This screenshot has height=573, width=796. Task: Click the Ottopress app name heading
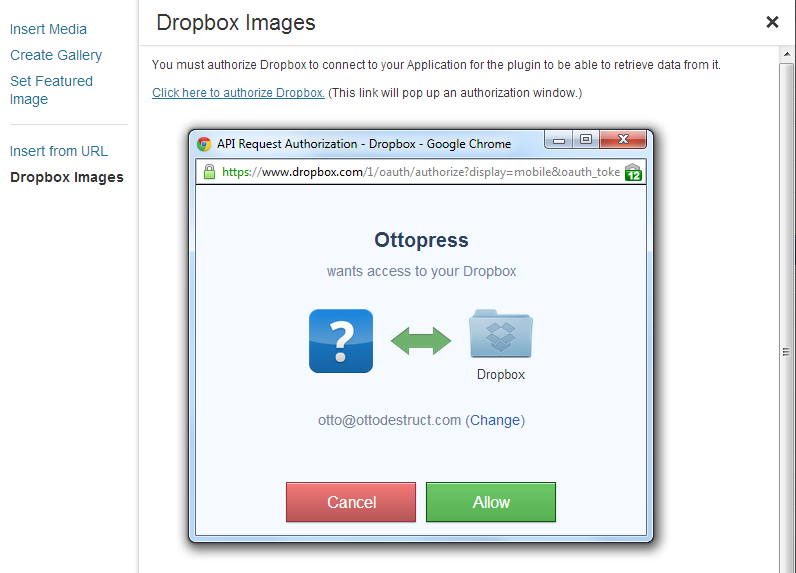point(421,240)
